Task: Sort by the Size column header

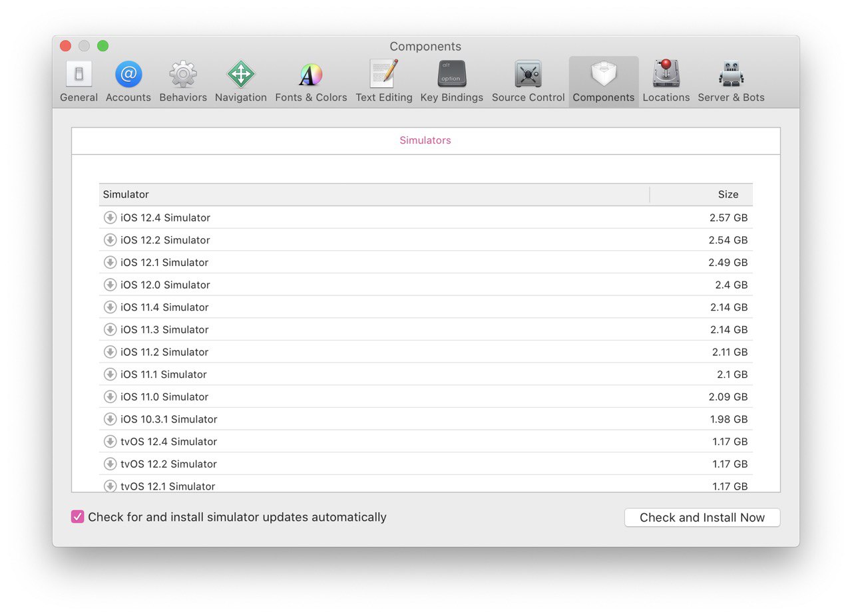Action: [702, 194]
